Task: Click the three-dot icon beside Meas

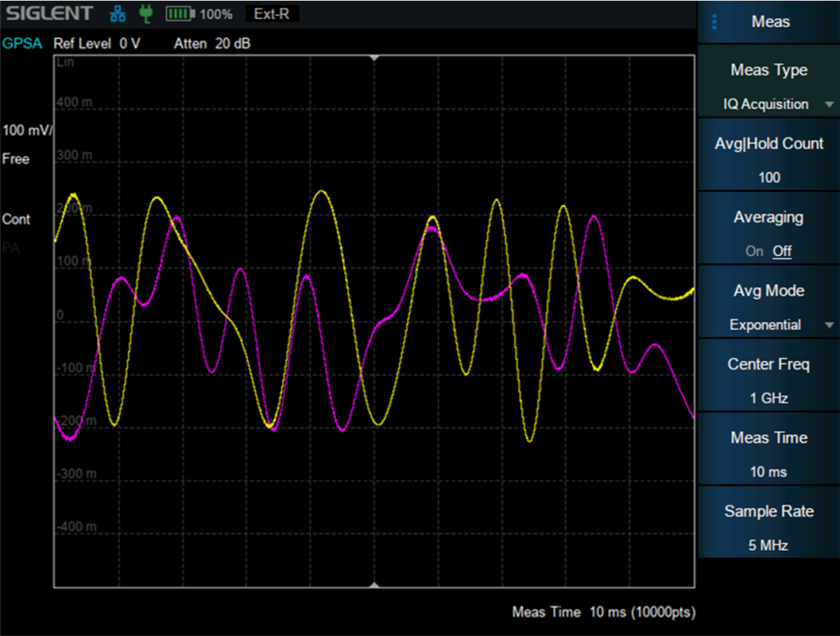Action: pos(714,22)
